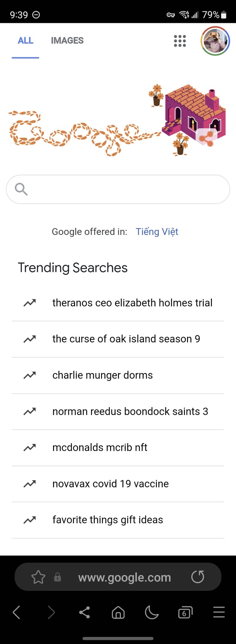The image size is (236, 644).
Task: Select 'mcdonalds mcrib nft' trending search
Action: tap(100, 447)
